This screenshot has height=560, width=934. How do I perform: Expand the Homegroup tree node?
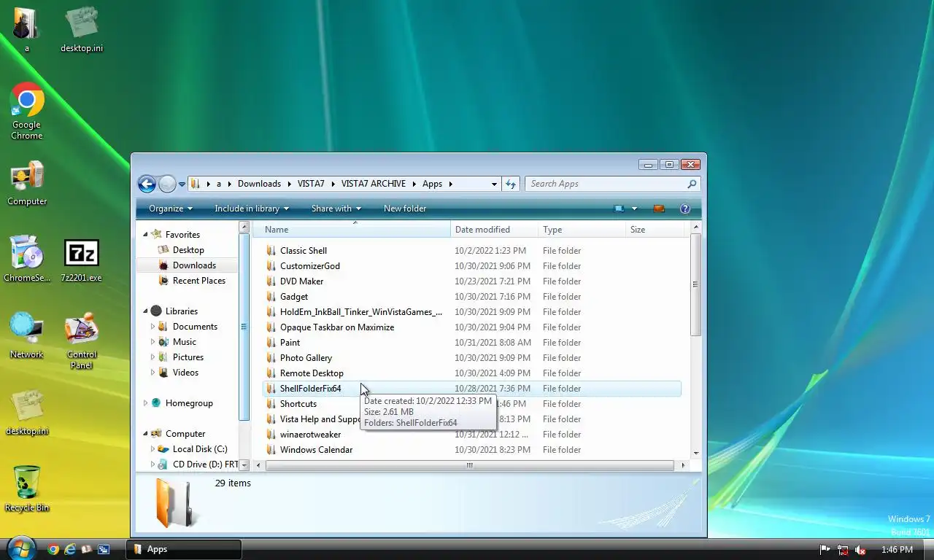pos(145,402)
